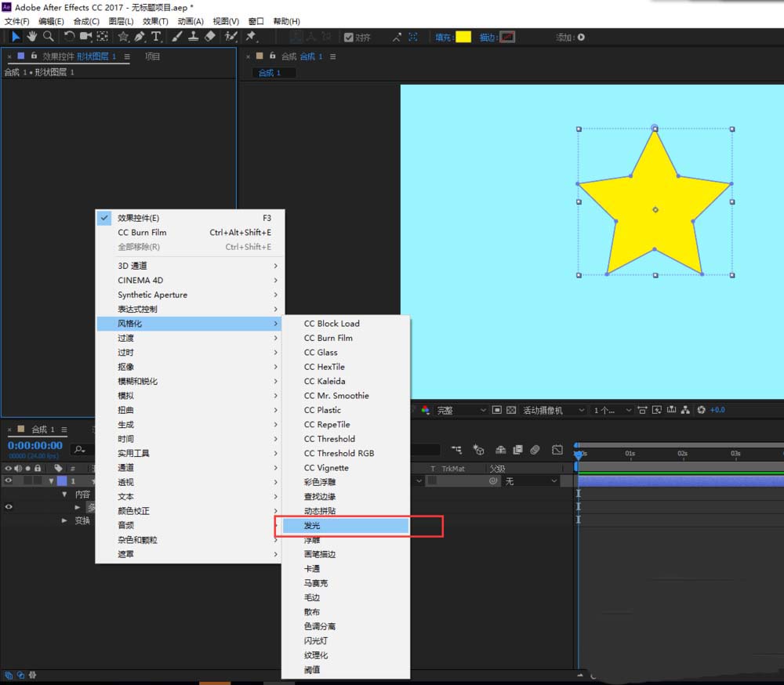Select the Eraser tool
The height and width of the screenshot is (685, 784).
click(x=209, y=37)
